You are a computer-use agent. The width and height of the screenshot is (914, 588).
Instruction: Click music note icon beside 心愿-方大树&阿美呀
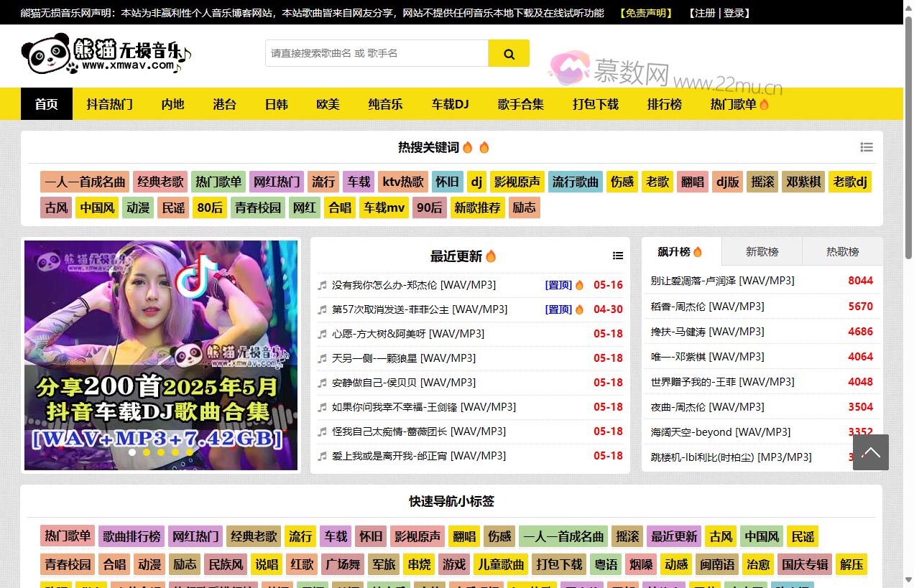[323, 334]
